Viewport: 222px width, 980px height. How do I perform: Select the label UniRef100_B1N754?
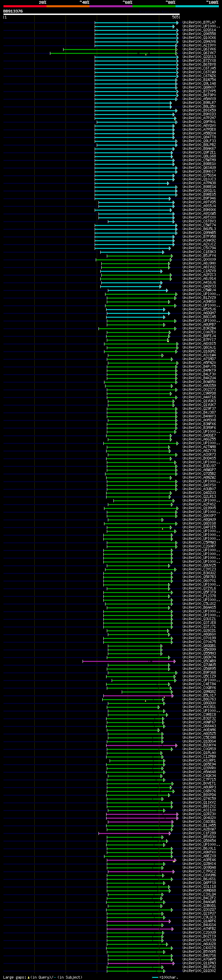pyautogui.click(x=199, y=80)
